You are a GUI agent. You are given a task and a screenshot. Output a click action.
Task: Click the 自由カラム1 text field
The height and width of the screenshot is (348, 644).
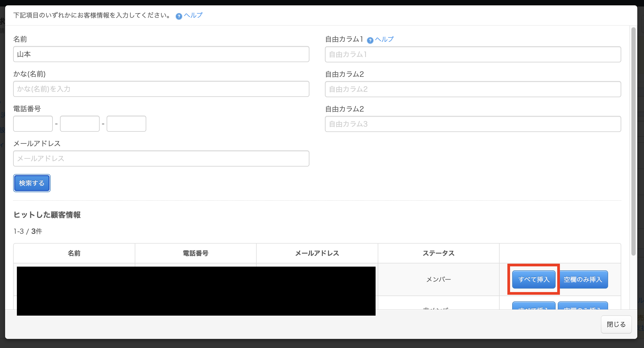(x=473, y=55)
